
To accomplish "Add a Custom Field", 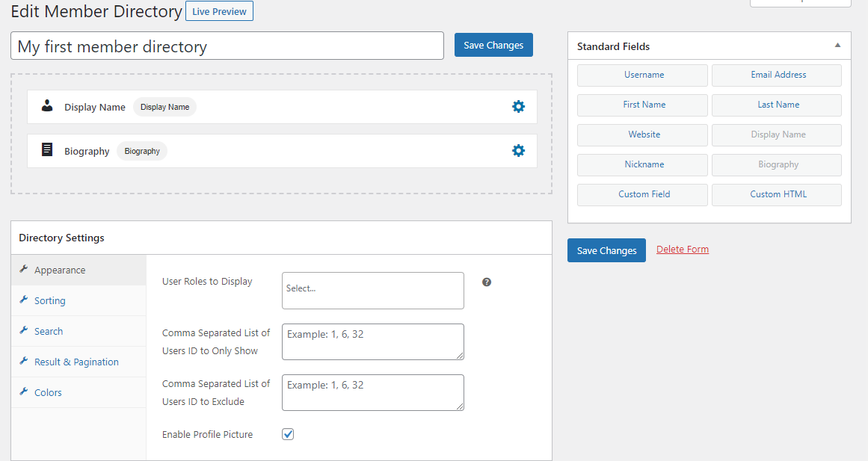I will coord(642,195).
